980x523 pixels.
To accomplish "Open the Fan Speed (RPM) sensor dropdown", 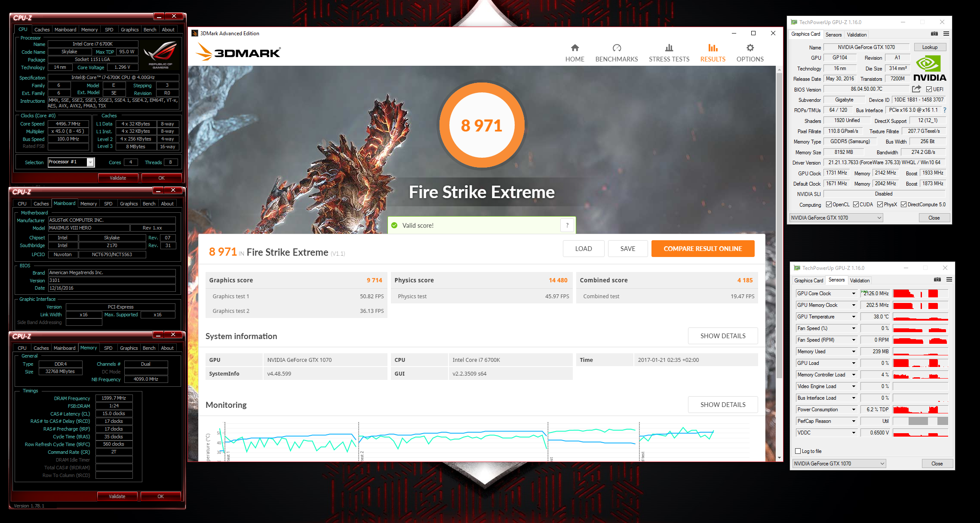I will [x=854, y=340].
